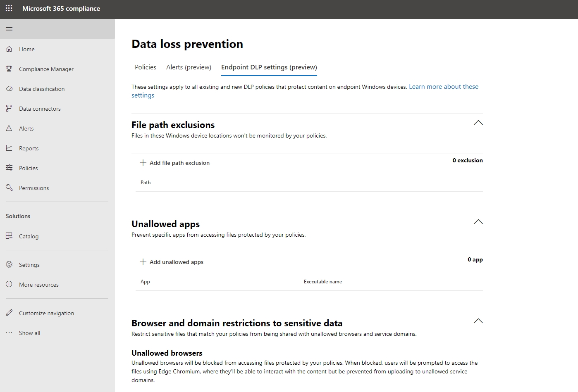Collapse the Unallowed apps section

pyautogui.click(x=478, y=222)
